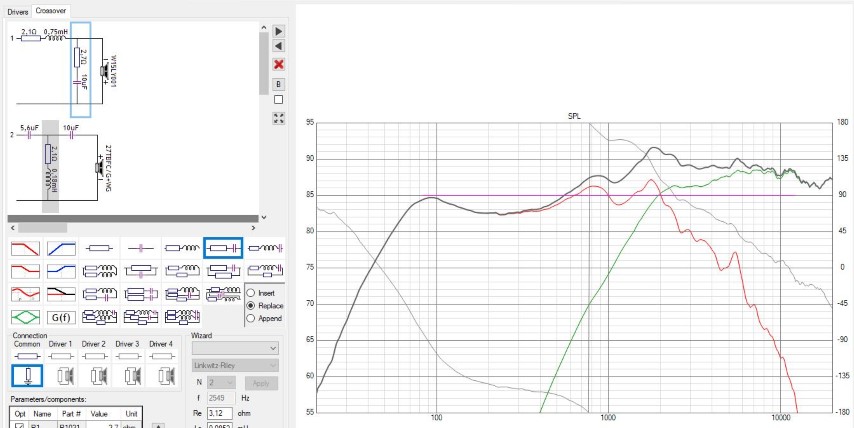Choose the single capacitor component icon
Viewport: 854px width, 428px height.
click(141, 248)
